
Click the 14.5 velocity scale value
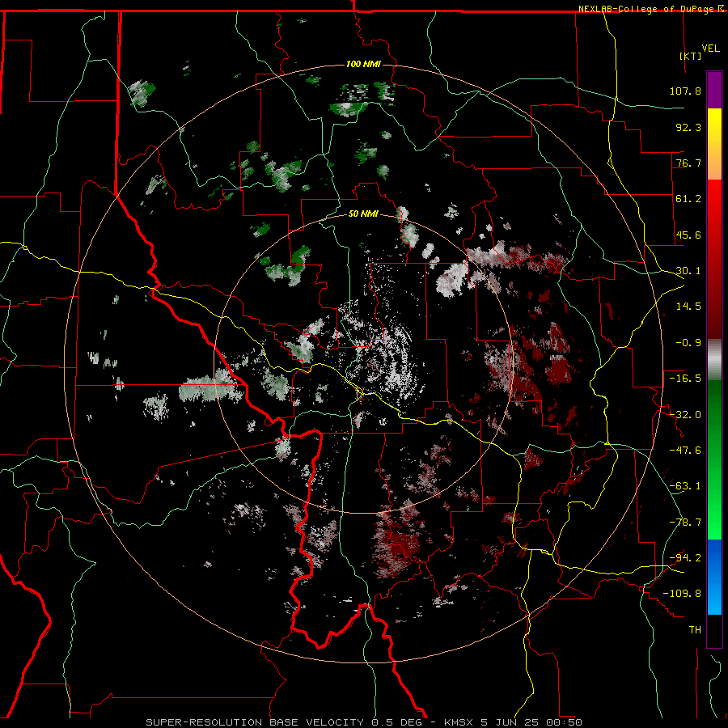tap(688, 307)
